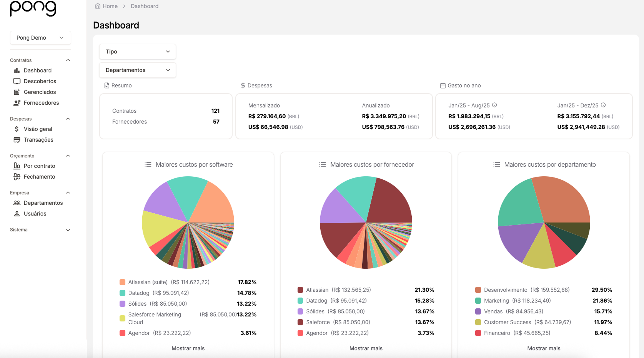This screenshot has width=644, height=358.
Task: Click Salesforce Marketing Cloud yellow swatch
Action: tap(122, 318)
